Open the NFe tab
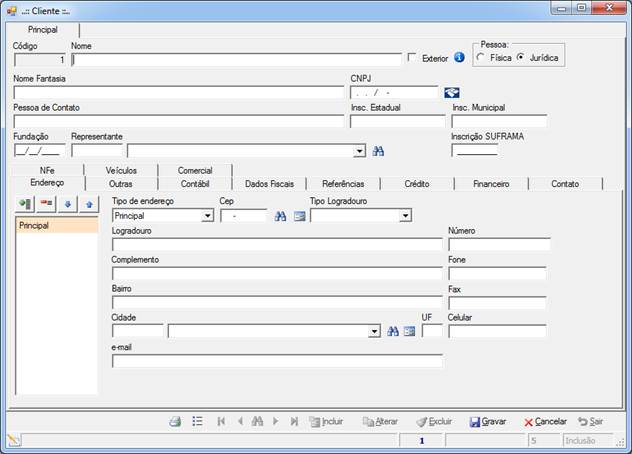The width and height of the screenshot is (632, 454). 47,170
